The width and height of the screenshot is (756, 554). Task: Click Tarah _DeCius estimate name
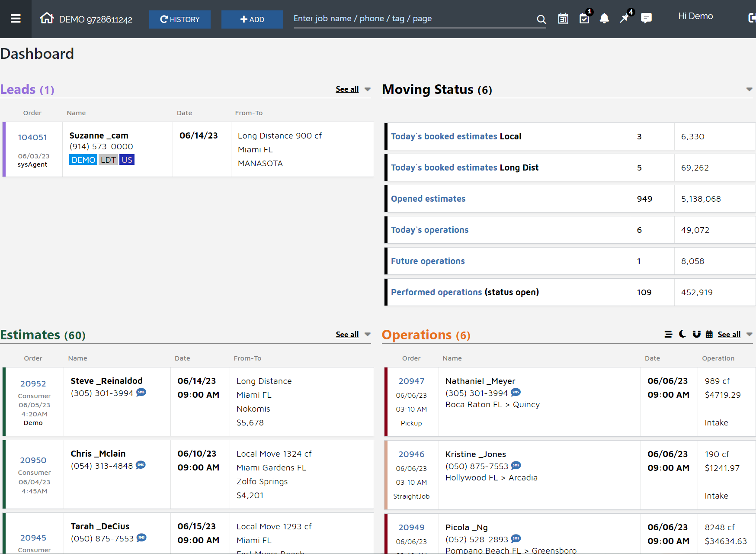coord(100,526)
